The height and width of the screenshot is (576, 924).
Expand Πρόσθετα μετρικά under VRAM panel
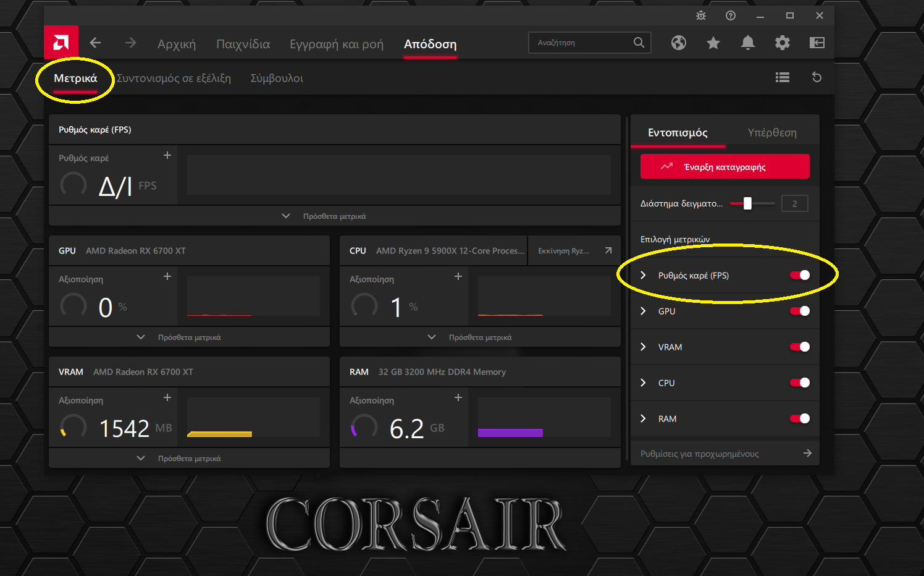(x=189, y=458)
